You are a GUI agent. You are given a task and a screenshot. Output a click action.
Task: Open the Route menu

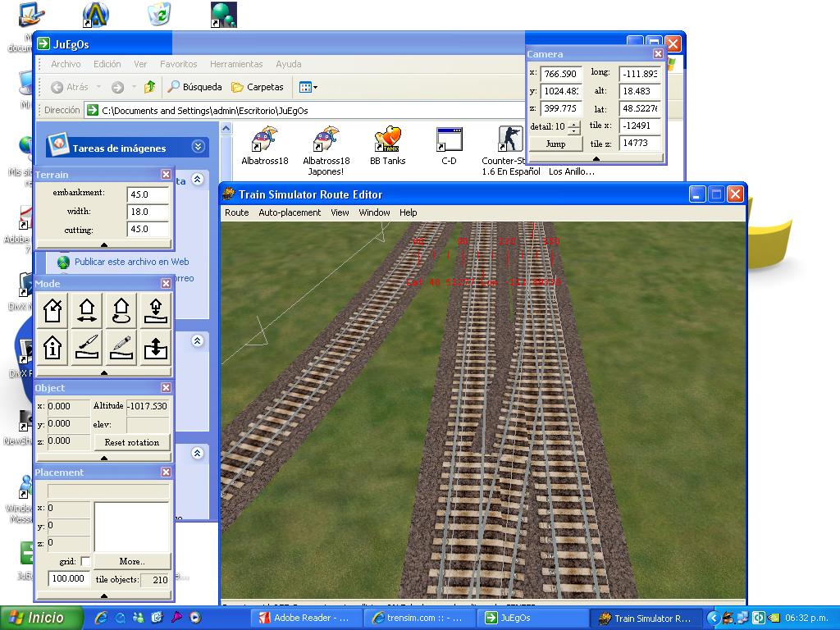pyautogui.click(x=236, y=212)
